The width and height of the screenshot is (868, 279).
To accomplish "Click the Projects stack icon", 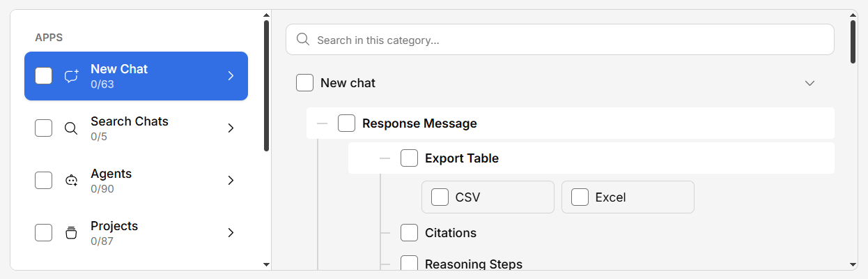I will coord(71,233).
